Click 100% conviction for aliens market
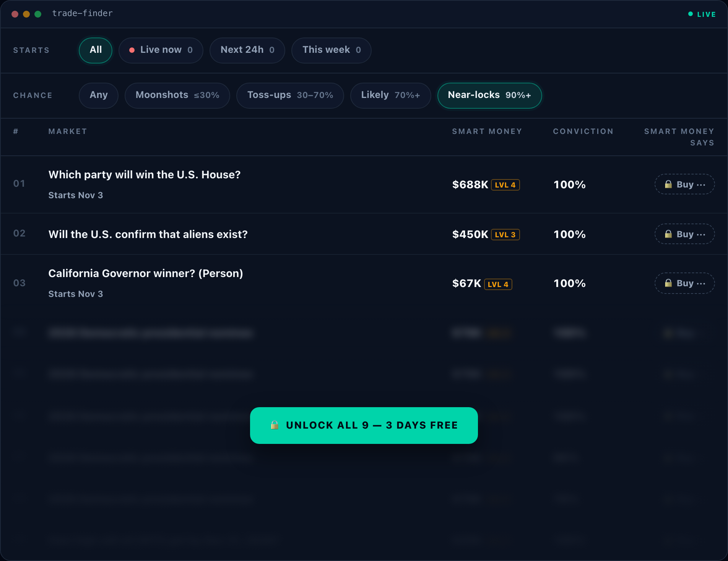 [x=570, y=235]
